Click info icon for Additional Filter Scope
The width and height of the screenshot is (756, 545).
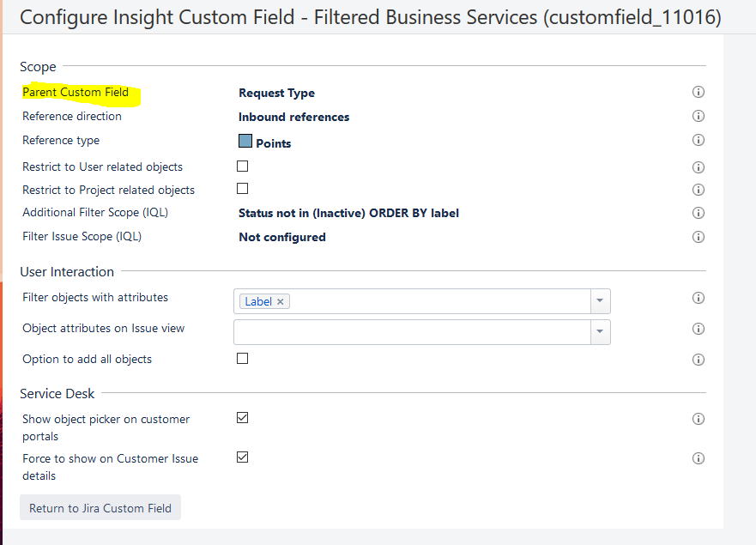click(x=698, y=213)
